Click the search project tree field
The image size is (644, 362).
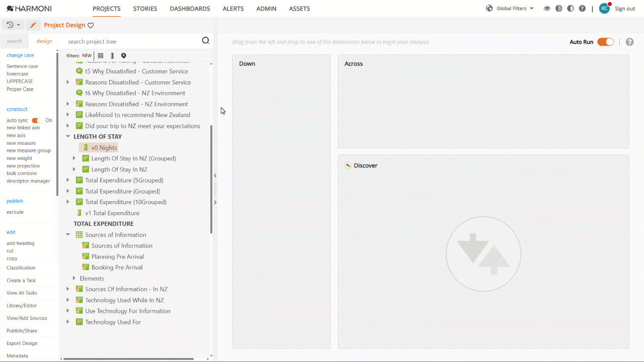[132, 41]
